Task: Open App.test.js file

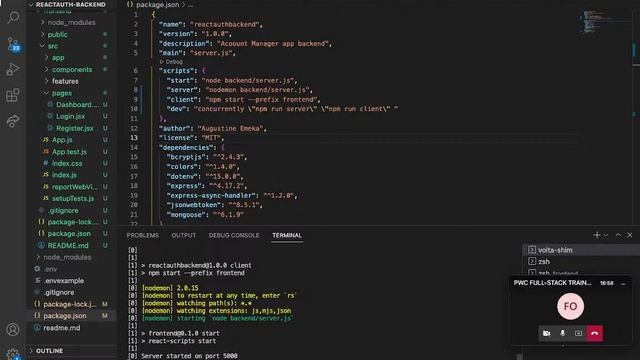Action: (72, 151)
